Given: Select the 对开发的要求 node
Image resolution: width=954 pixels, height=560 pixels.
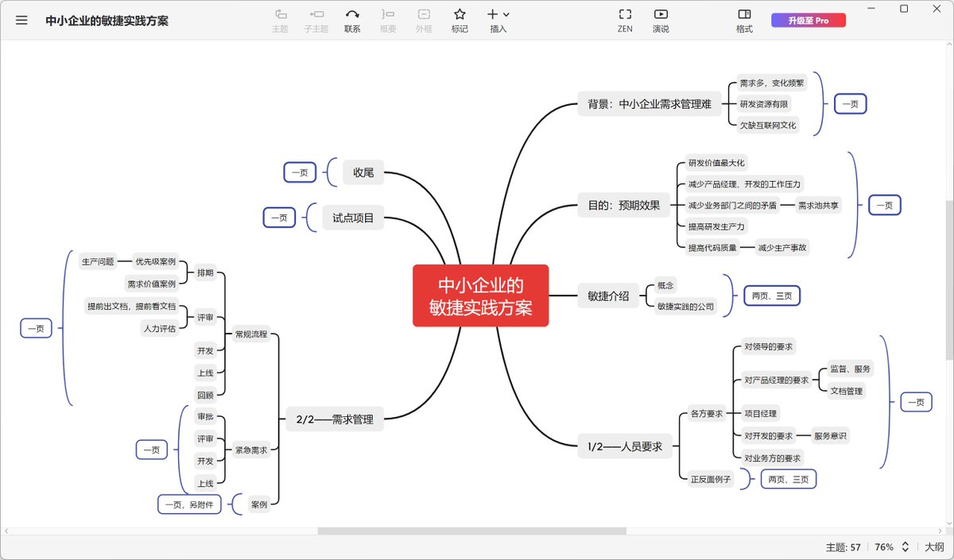Looking at the screenshot, I should click(x=768, y=435).
